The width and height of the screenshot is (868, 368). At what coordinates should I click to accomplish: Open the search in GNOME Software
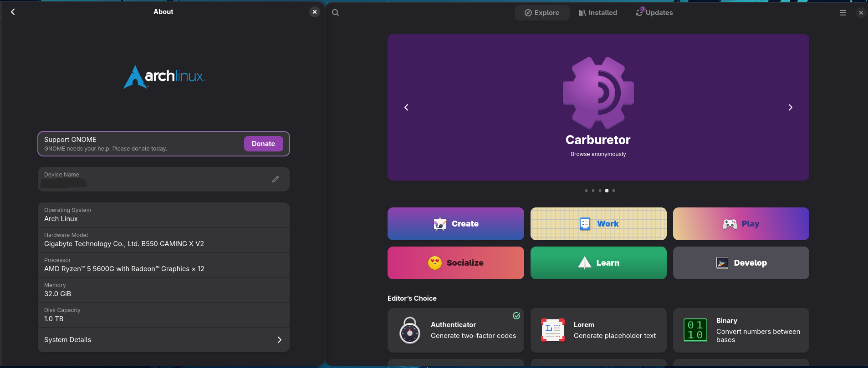(x=336, y=13)
